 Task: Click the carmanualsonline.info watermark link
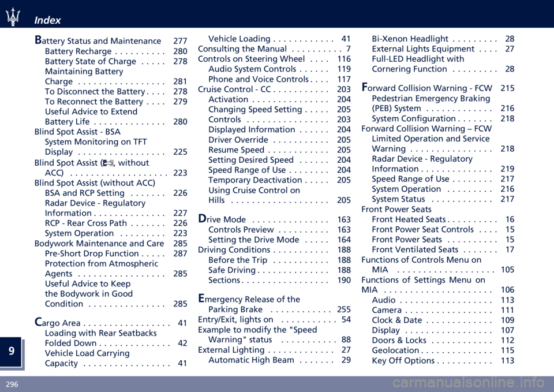point(469,383)
